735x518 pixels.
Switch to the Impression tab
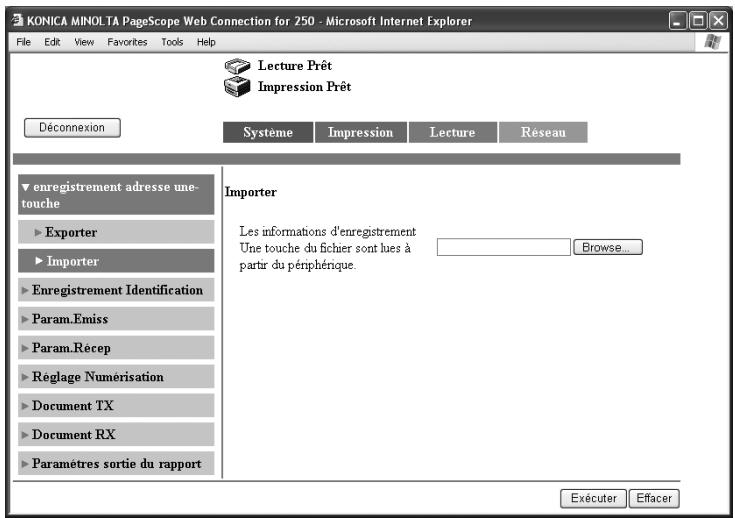pyautogui.click(x=360, y=132)
